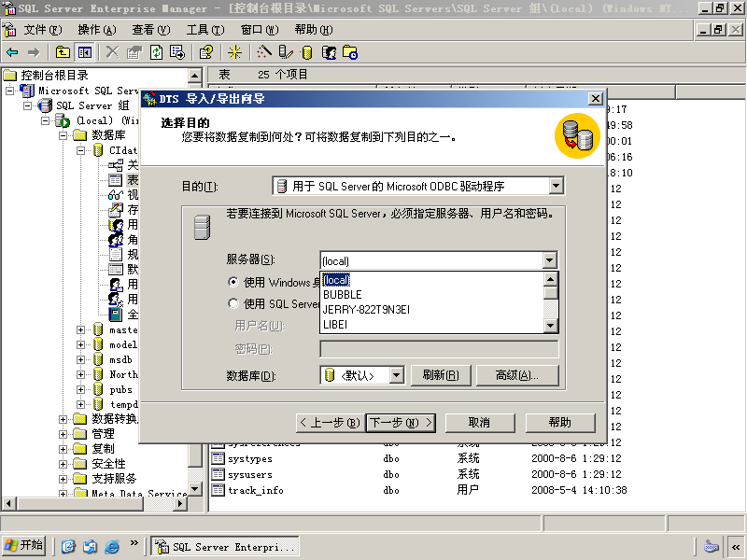Click the wizard 帮助 help button
This screenshot has width=747, height=560.
tap(560, 423)
